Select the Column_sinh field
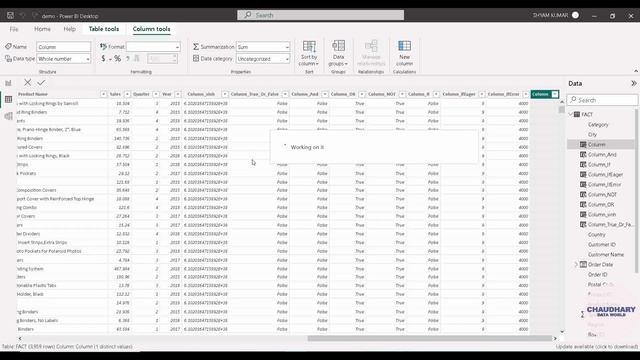 pyautogui.click(x=602, y=214)
